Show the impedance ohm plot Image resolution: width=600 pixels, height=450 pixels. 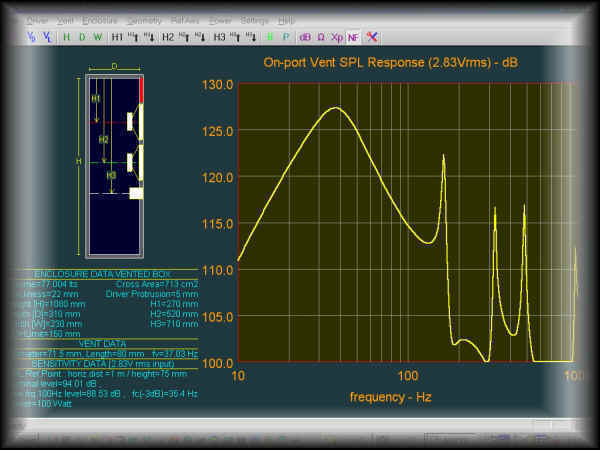(x=321, y=37)
